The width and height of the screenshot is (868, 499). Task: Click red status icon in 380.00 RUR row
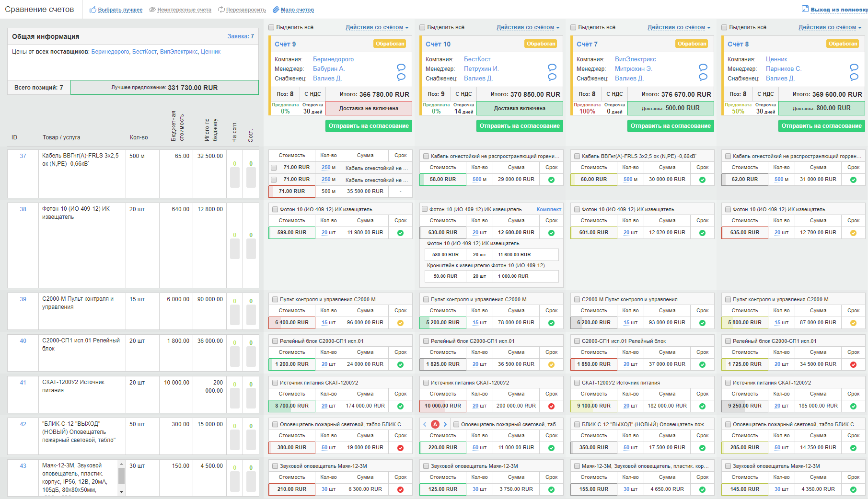pos(400,448)
